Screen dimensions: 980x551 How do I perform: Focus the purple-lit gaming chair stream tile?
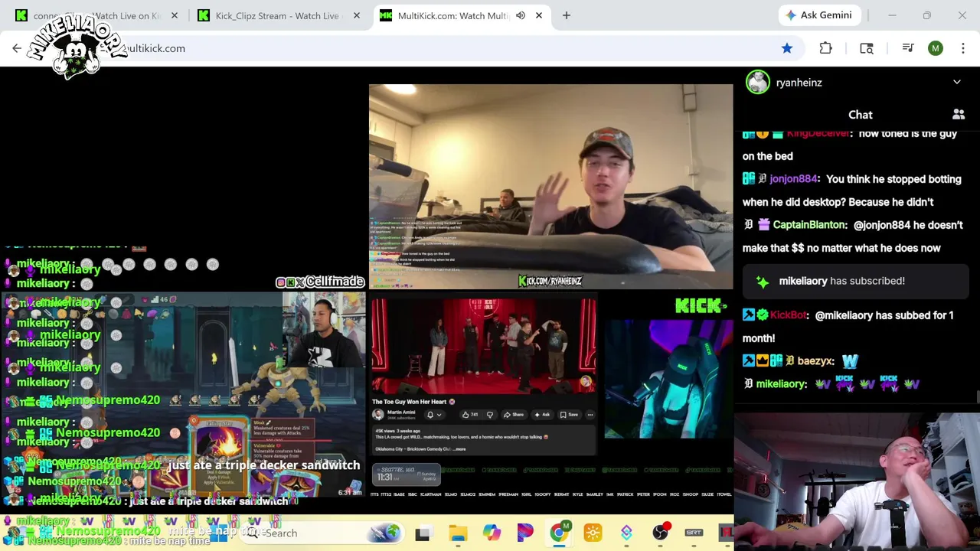pyautogui.click(x=668, y=379)
